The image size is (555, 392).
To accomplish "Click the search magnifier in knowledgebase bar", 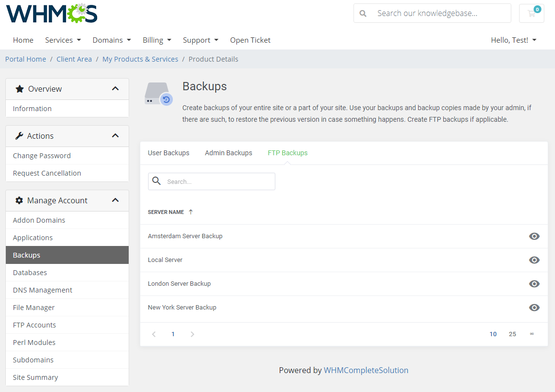I will coord(363,13).
